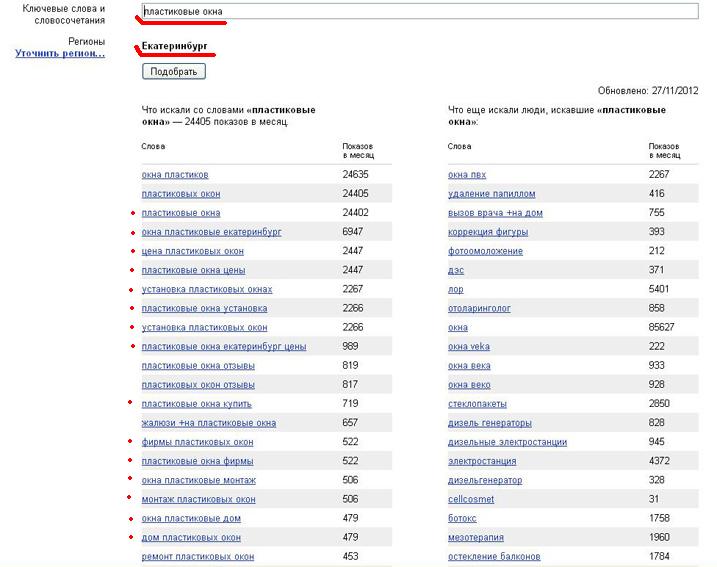717x567 pixels.
Task: Open 'пластиковые окна отзывы' link
Action: click(x=198, y=366)
